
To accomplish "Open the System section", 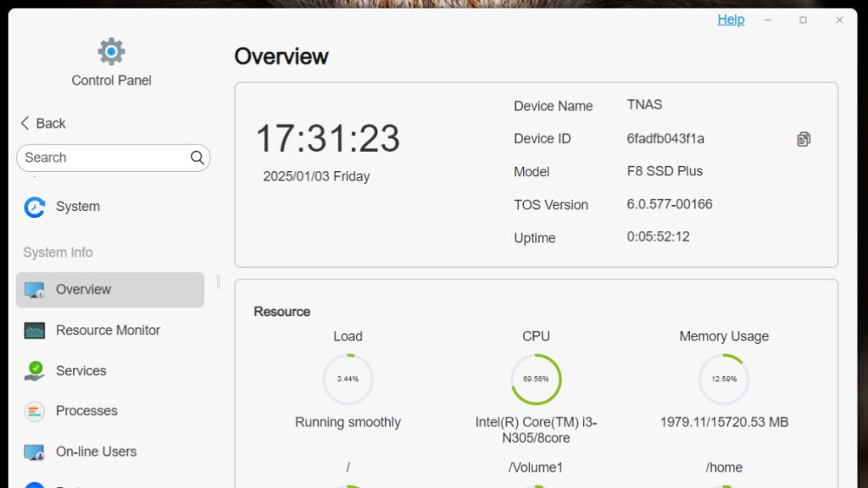I will 109,207.
